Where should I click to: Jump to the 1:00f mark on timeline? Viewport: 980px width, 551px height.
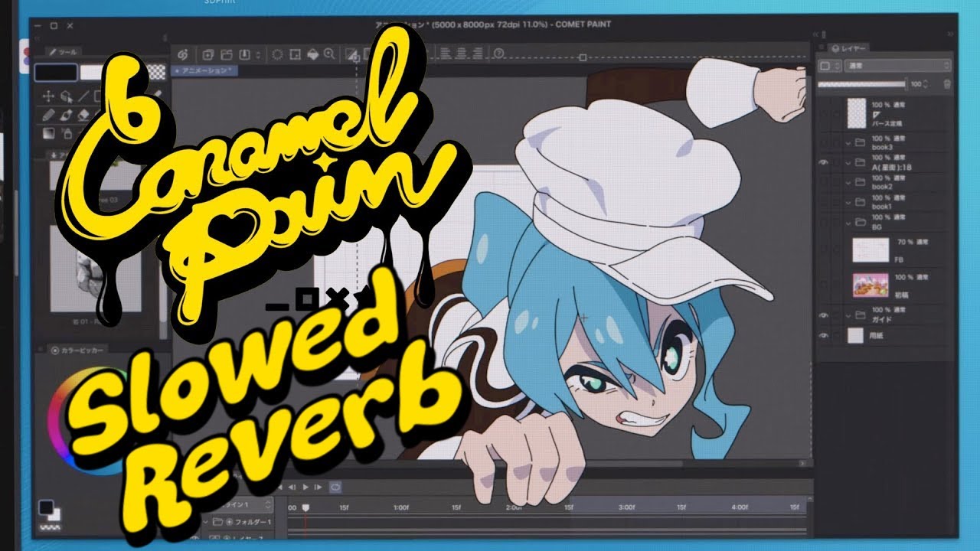click(x=400, y=507)
